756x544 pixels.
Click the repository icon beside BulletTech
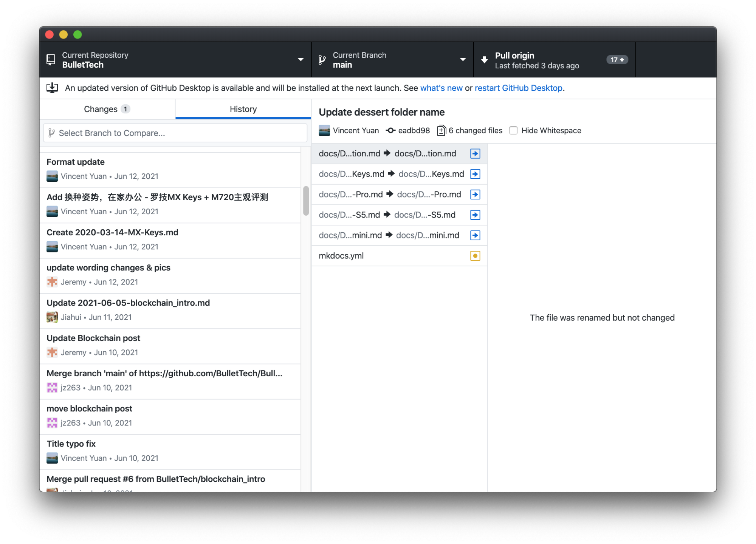tap(51, 60)
